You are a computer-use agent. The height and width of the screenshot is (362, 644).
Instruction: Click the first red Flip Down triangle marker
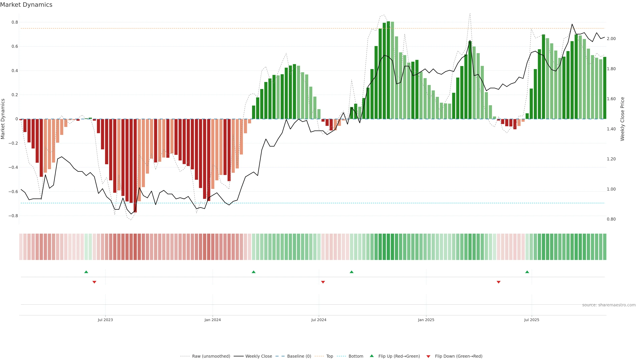click(94, 282)
